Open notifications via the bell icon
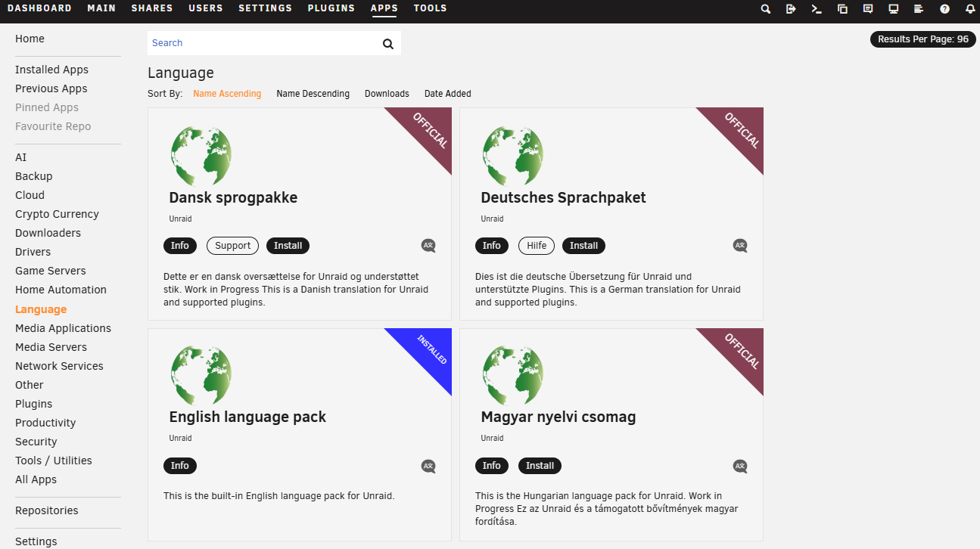The height and width of the screenshot is (549, 980). (969, 9)
